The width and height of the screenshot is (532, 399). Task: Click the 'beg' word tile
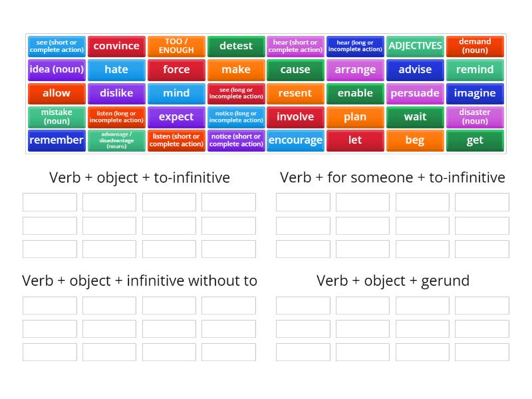point(415,140)
